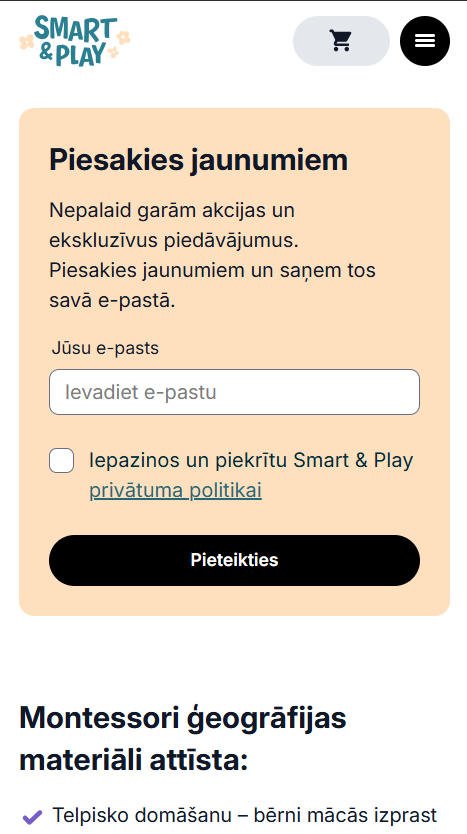The image size is (467, 834).
Task: Click the newsletter description paragraph
Action: (x=213, y=255)
